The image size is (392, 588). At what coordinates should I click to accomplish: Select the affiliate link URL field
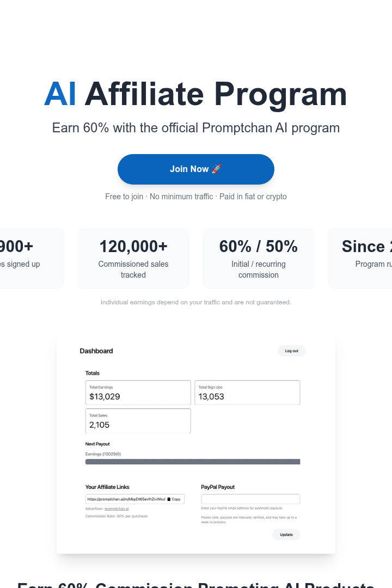tap(134, 499)
